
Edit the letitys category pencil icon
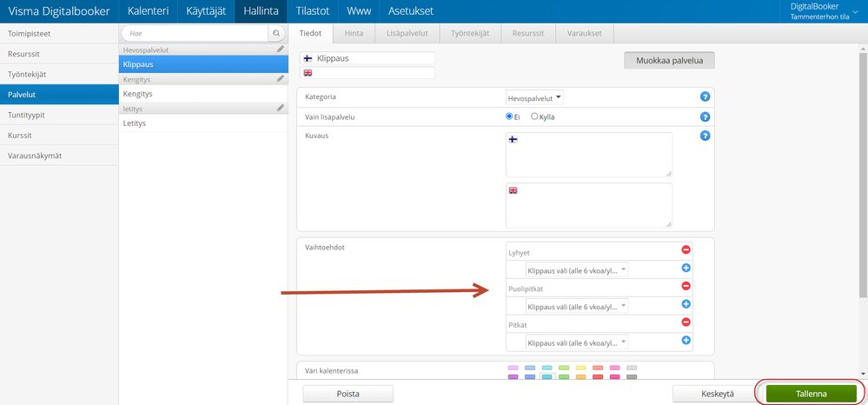point(281,108)
